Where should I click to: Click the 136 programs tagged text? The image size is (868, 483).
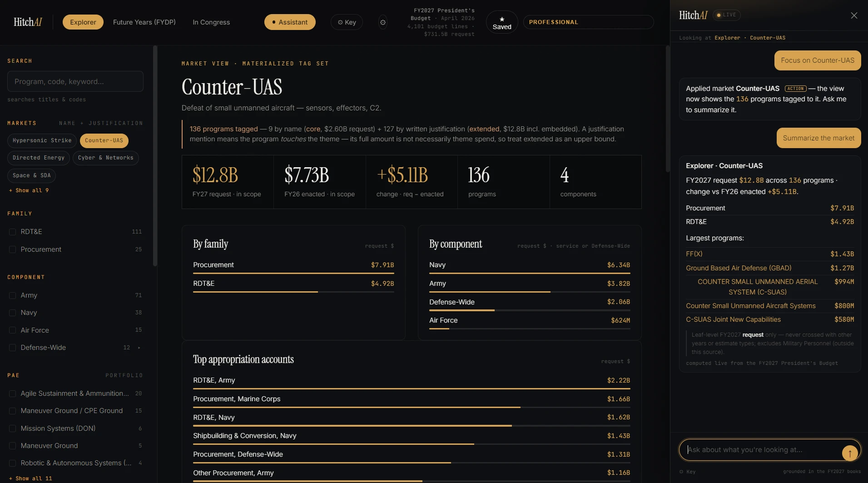pyautogui.click(x=223, y=129)
